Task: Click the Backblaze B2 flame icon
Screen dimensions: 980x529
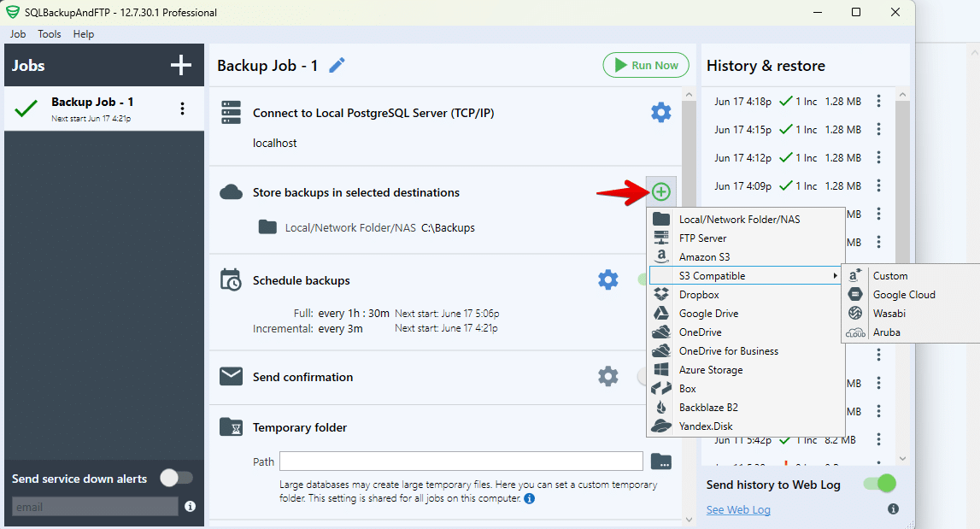Action: point(660,407)
